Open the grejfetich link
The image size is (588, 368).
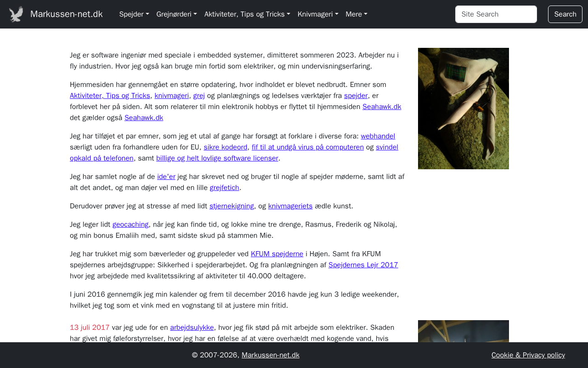[225, 188]
